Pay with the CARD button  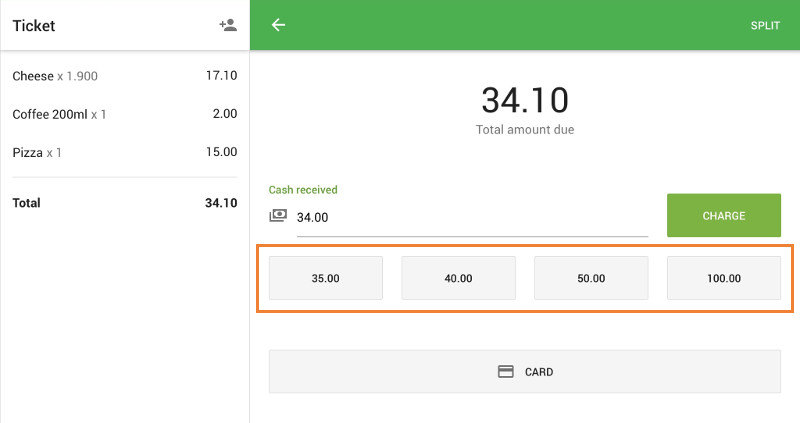[524, 371]
